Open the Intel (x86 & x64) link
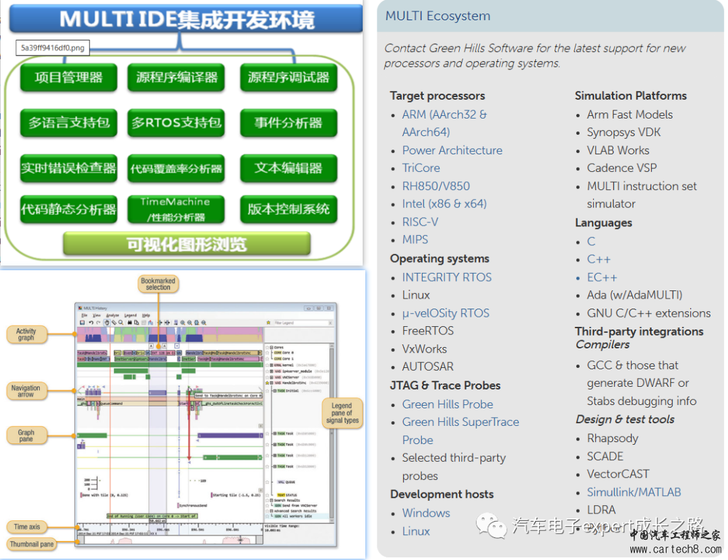The width and height of the screenshot is (728, 560). tap(444, 204)
